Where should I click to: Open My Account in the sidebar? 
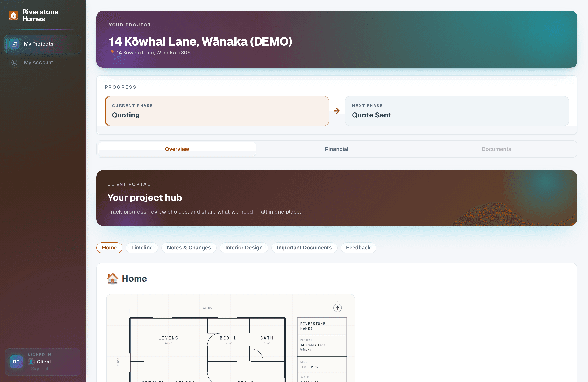coord(43,62)
